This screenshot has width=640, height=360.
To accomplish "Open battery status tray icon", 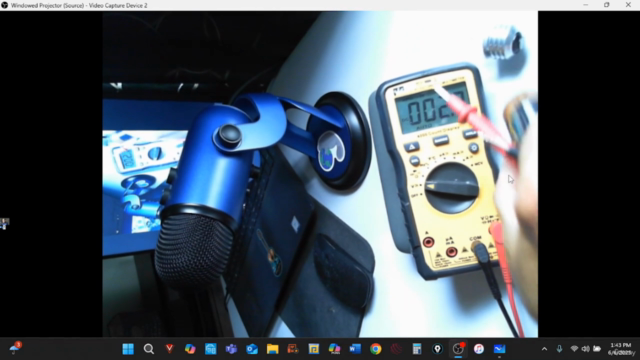I will [x=597, y=349].
